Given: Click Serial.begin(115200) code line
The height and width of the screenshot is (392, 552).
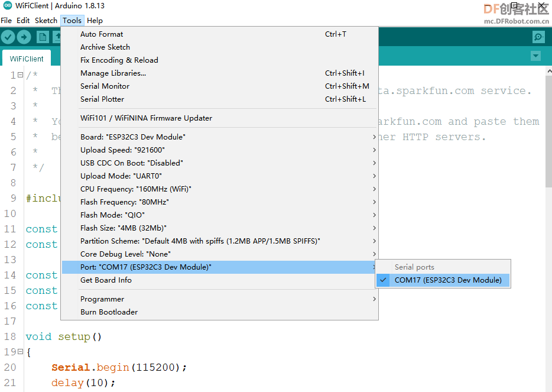Looking at the screenshot, I should [119, 367].
